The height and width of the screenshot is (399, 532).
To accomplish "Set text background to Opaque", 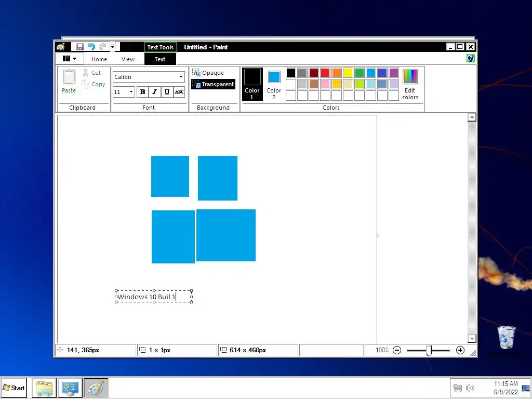I will (208, 73).
